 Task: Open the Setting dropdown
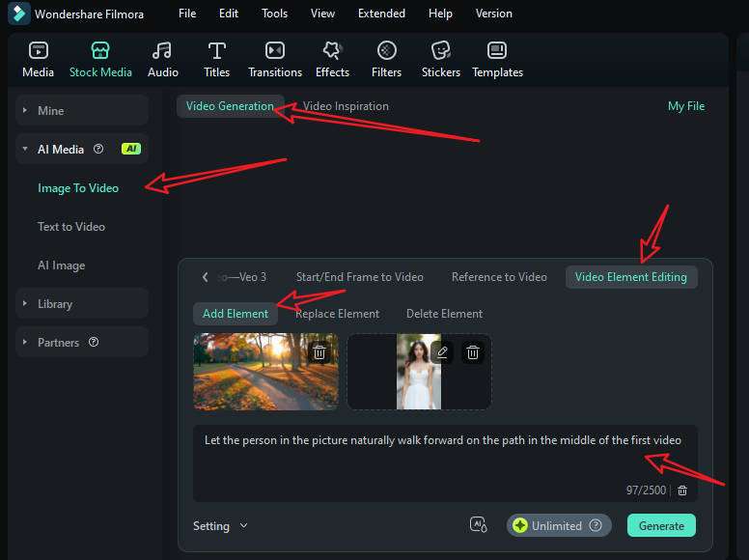pos(220,526)
